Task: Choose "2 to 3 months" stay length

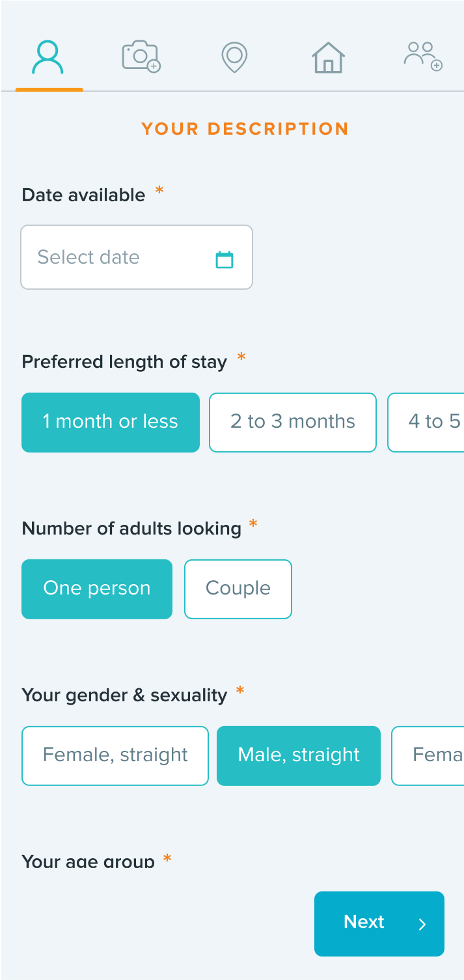Action: (293, 422)
